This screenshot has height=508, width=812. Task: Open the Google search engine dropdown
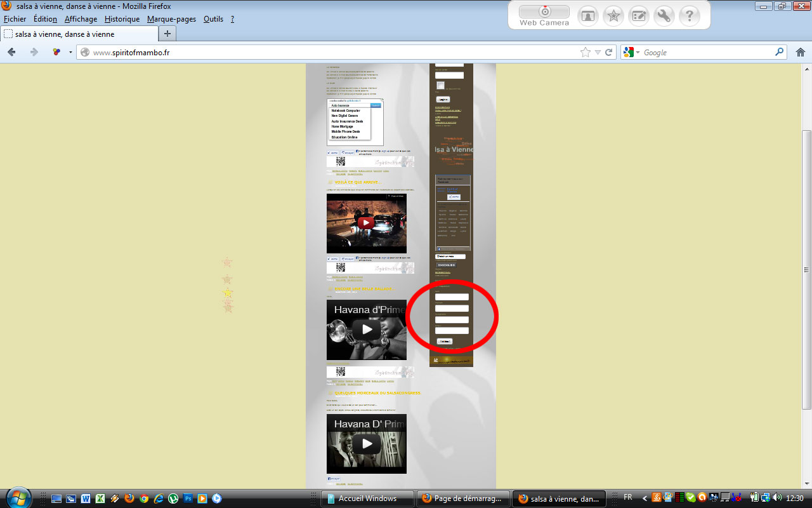tap(632, 53)
